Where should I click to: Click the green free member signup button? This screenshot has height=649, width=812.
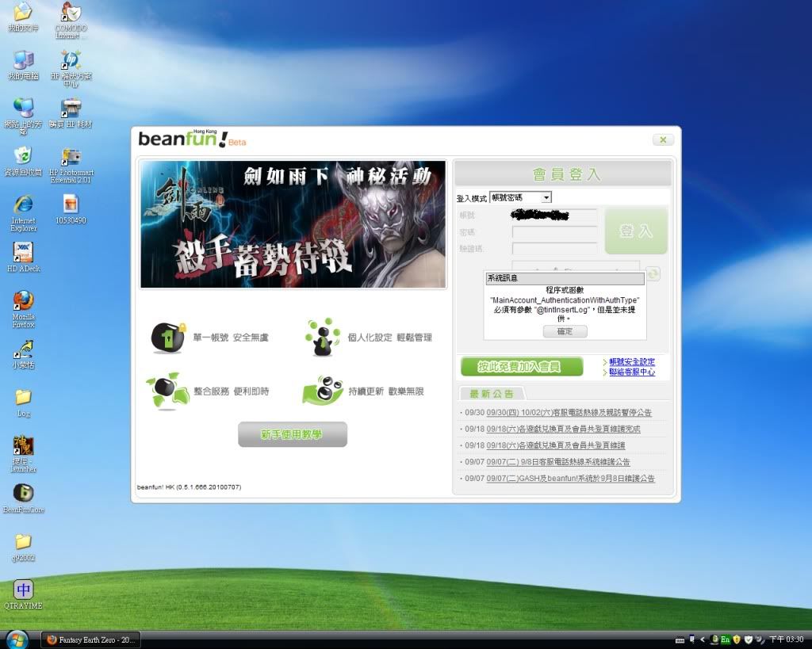coord(522,367)
